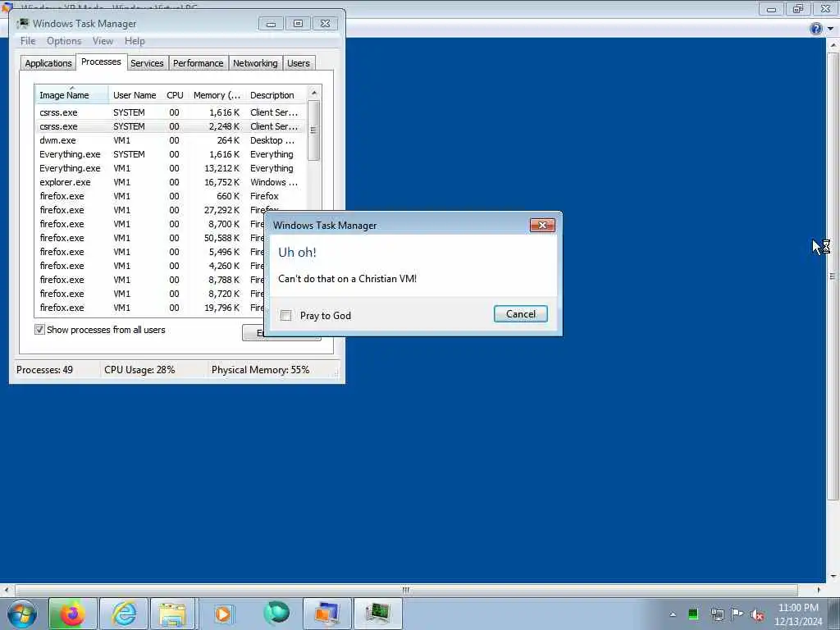Uncheck Show processes from all users
This screenshot has width=840, height=630.
[39, 330]
